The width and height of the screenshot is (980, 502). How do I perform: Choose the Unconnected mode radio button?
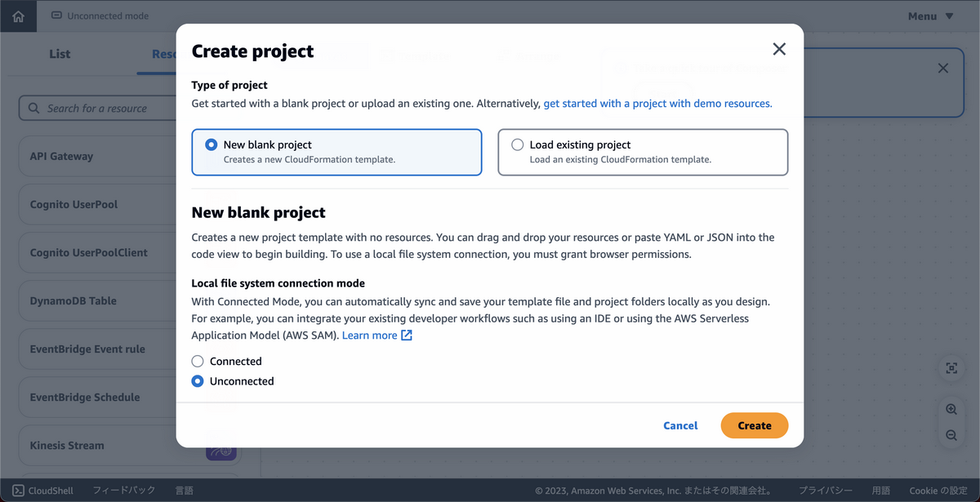coord(198,381)
